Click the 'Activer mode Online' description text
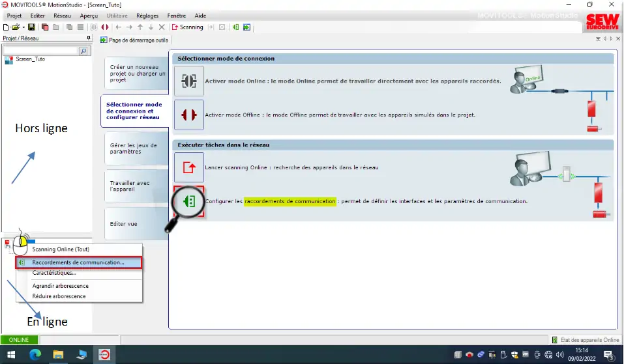 click(353, 81)
